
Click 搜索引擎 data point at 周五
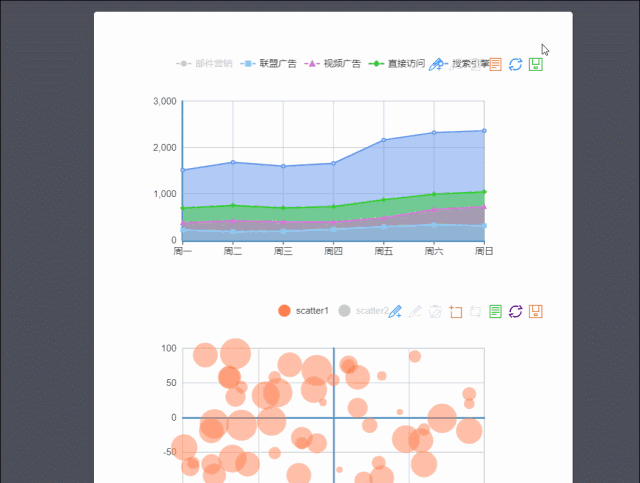(x=384, y=140)
